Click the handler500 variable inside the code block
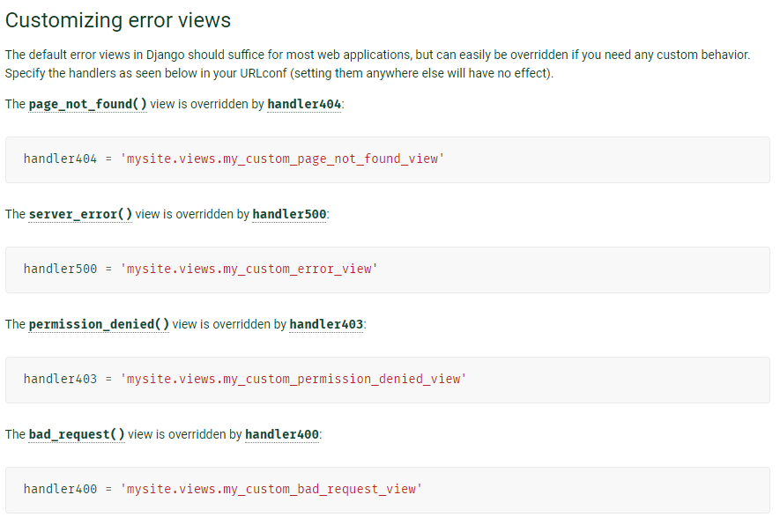780x532 pixels. (60, 270)
